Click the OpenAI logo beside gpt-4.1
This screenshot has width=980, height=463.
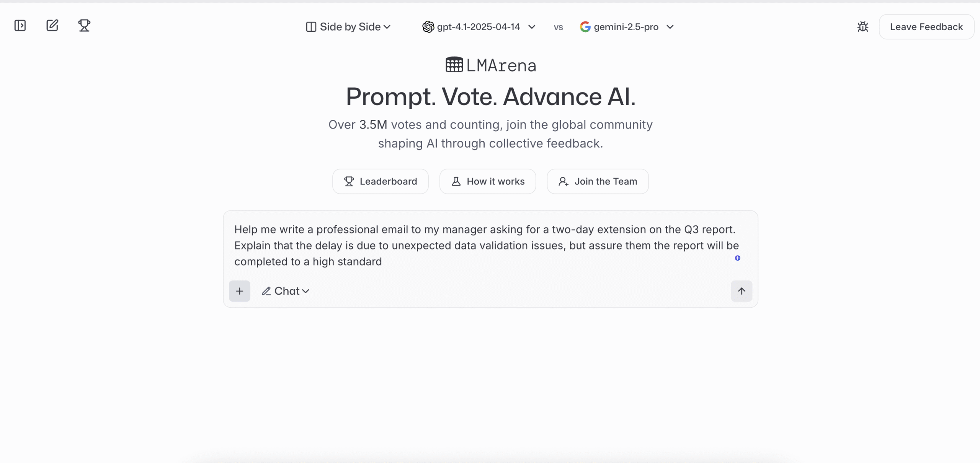[x=428, y=27]
